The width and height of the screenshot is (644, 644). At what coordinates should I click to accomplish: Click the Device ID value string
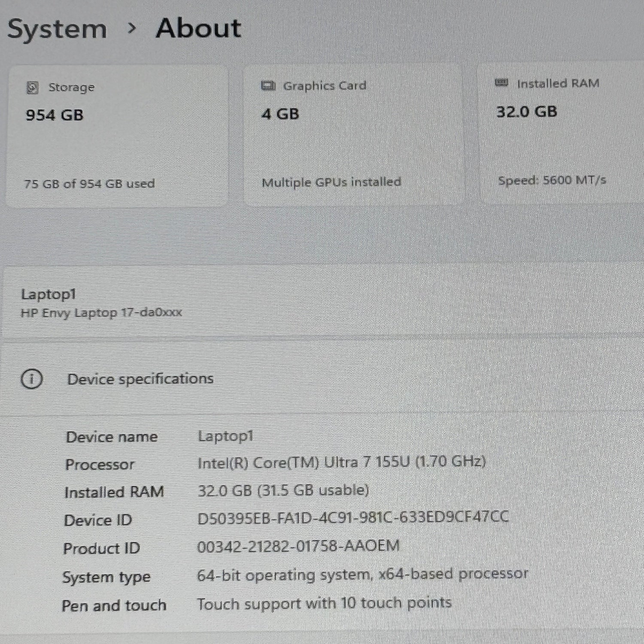point(352,518)
